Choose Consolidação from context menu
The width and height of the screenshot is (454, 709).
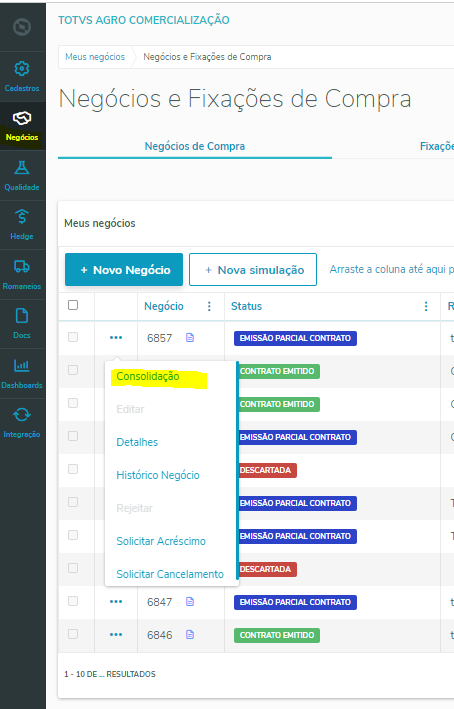[x=148, y=376]
